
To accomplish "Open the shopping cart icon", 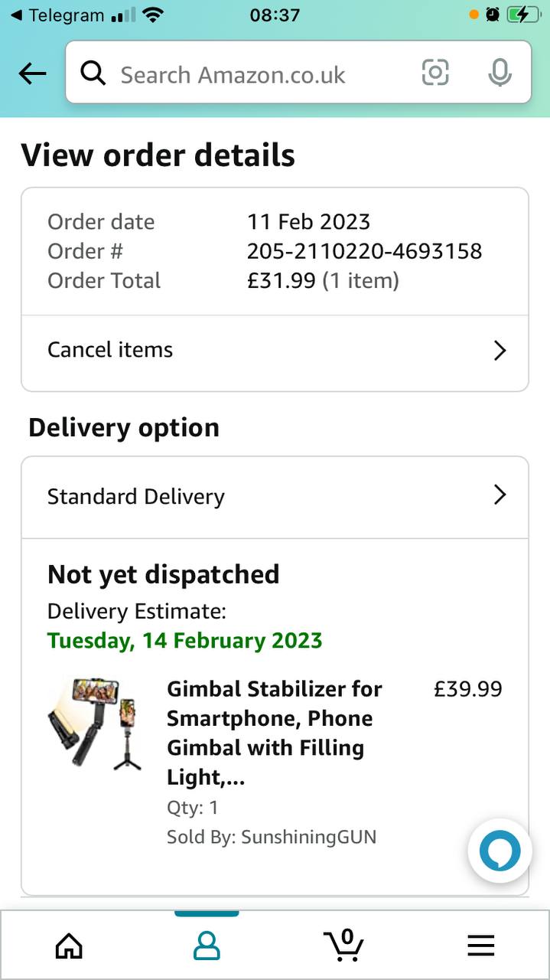I will (x=343, y=945).
